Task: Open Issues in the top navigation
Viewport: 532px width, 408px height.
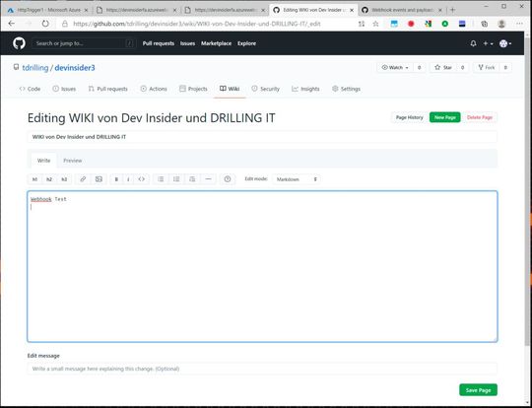Action: pyautogui.click(x=187, y=43)
